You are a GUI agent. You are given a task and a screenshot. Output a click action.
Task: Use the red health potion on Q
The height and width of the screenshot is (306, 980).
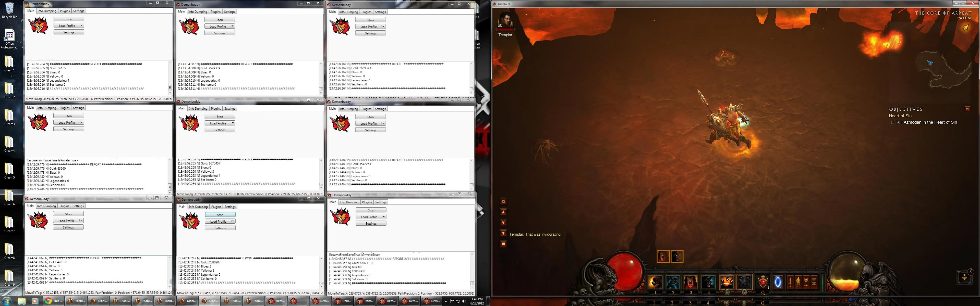click(763, 282)
